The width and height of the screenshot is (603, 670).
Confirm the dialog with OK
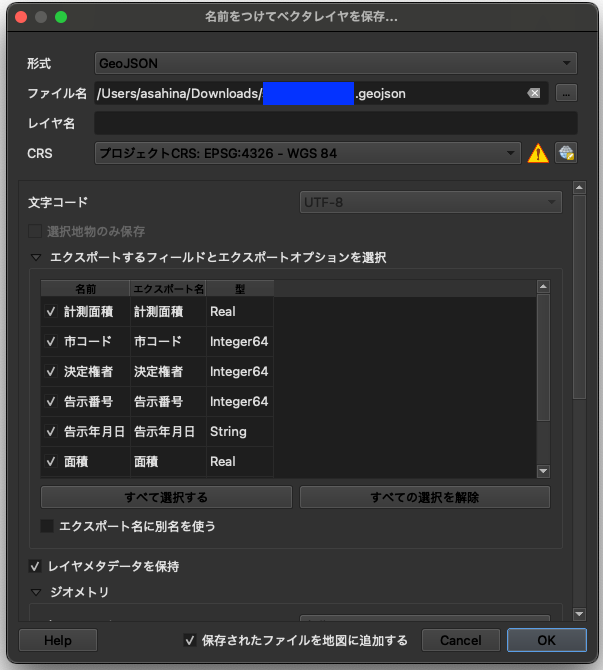point(547,640)
